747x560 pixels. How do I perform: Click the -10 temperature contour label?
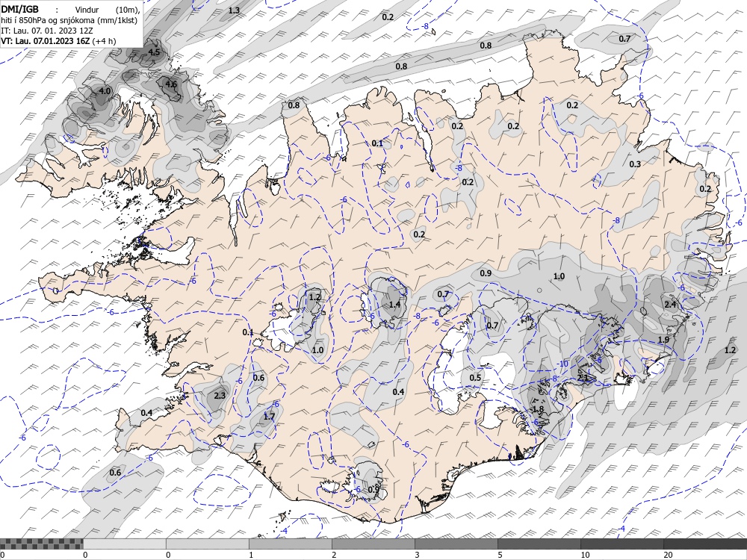(563, 364)
